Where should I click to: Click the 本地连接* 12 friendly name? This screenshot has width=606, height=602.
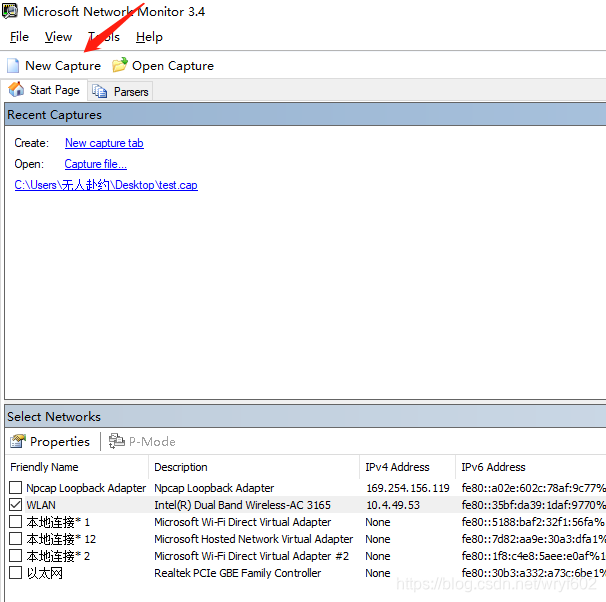point(61,539)
